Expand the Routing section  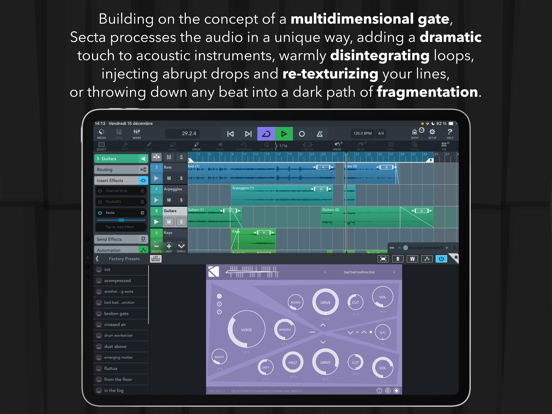(121, 170)
